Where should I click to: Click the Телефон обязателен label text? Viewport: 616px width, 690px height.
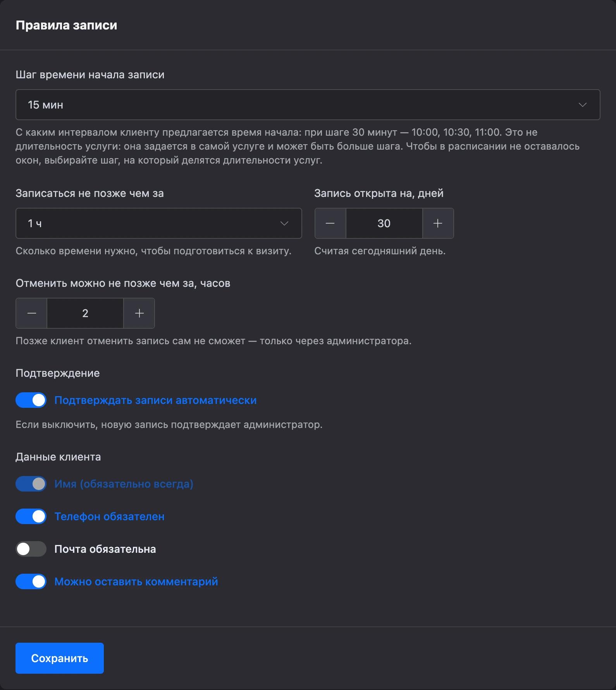click(109, 516)
